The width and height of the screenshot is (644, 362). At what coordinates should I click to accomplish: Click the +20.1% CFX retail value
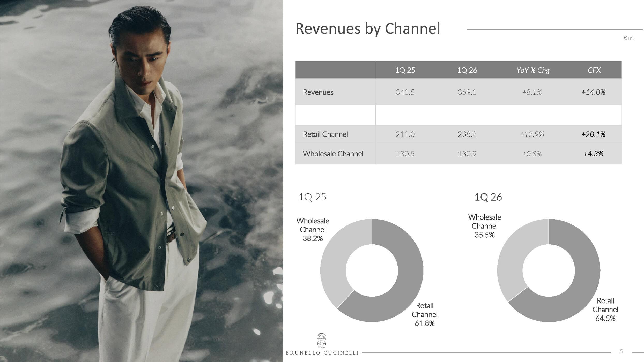(x=593, y=134)
